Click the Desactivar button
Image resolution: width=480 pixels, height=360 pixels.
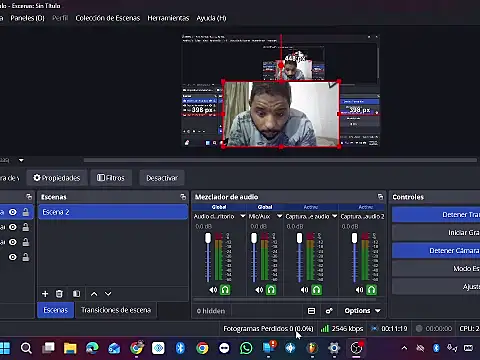(x=162, y=178)
